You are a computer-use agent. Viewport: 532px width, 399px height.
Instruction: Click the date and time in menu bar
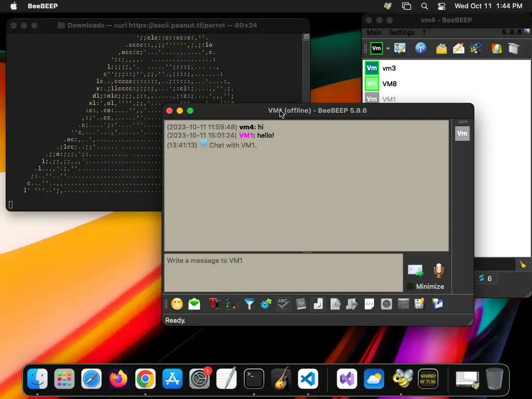(x=488, y=6)
